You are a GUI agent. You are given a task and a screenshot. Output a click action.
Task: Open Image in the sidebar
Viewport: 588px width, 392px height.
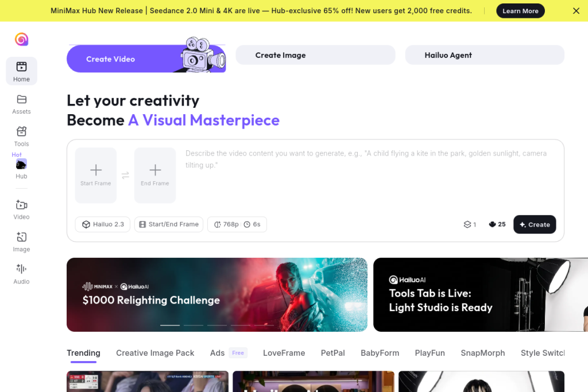21,242
